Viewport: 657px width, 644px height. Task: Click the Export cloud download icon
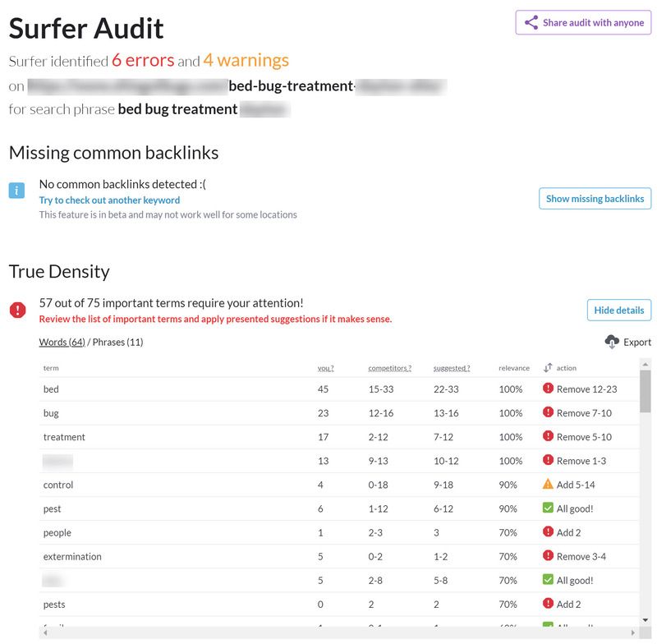click(612, 342)
